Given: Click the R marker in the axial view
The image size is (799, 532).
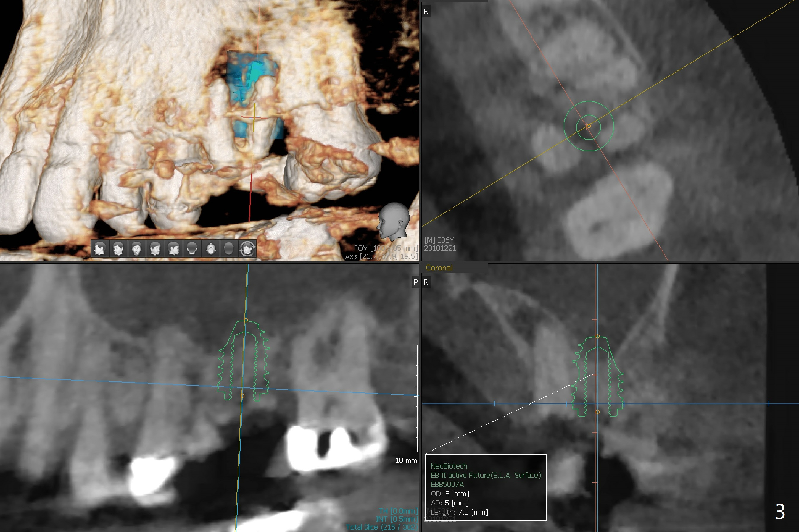Looking at the screenshot, I should pos(426,12).
